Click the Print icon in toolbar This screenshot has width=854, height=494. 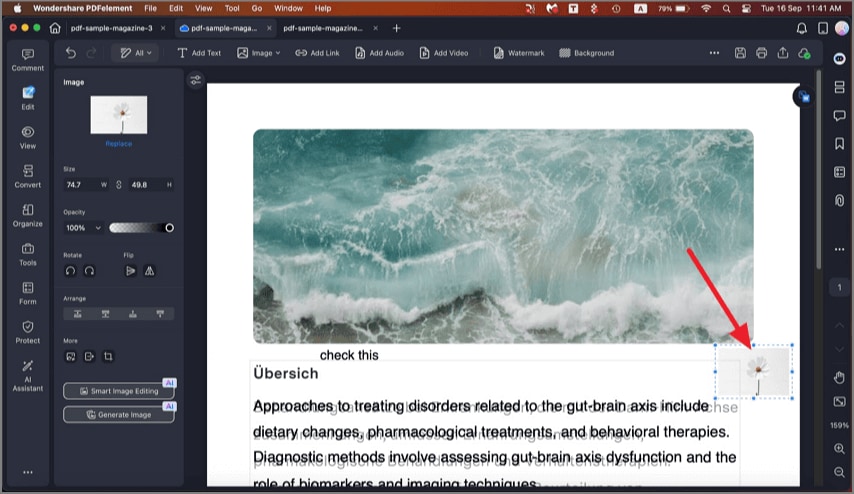click(761, 53)
